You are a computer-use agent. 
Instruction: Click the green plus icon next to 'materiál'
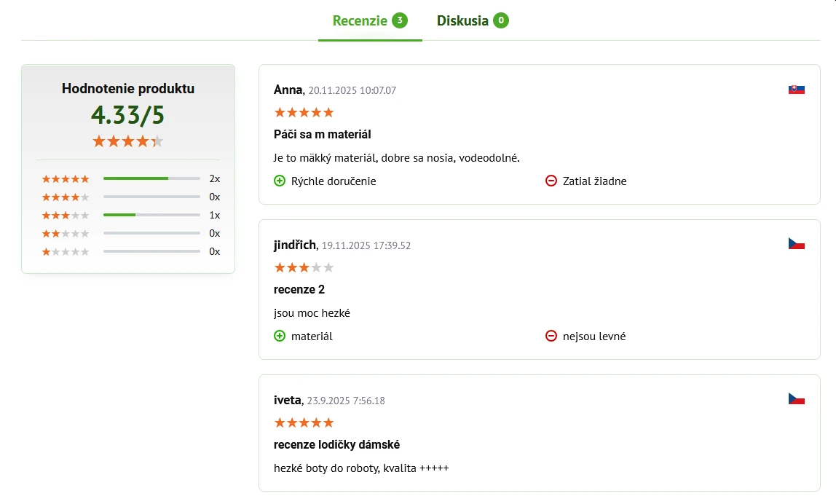(x=280, y=336)
